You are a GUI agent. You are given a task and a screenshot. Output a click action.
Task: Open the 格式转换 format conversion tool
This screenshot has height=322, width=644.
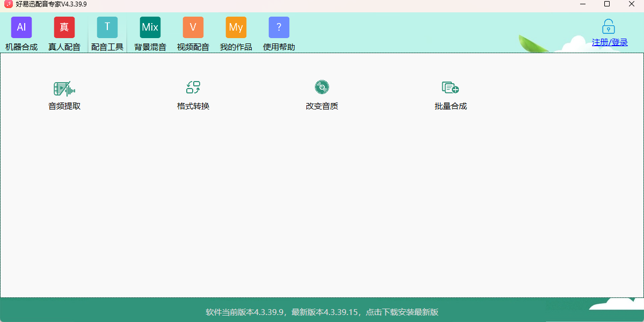[x=192, y=95]
